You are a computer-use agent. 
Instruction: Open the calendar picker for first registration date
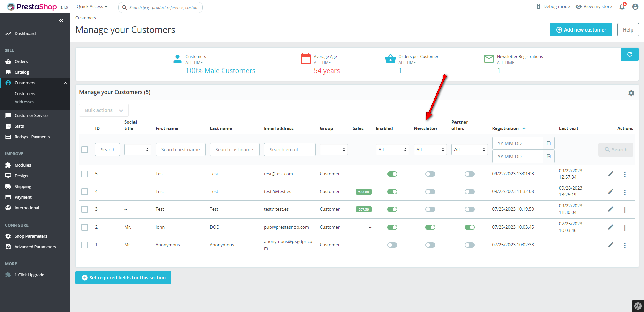549,143
